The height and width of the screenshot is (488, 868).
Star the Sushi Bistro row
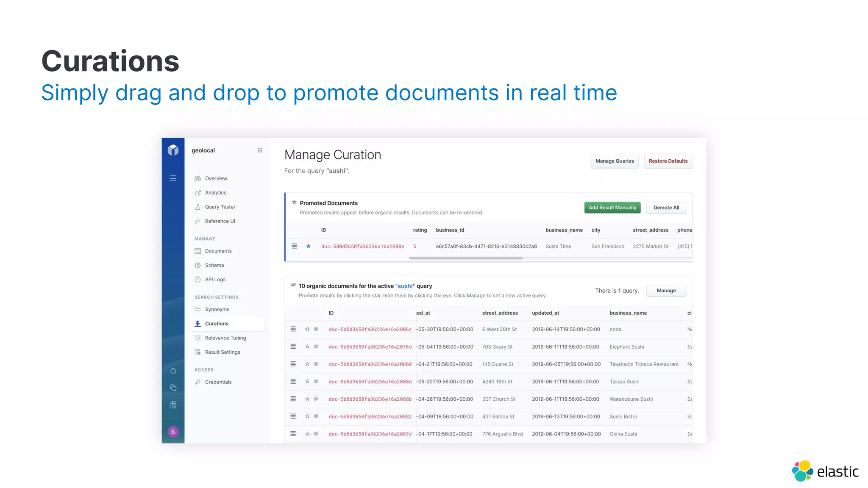[x=307, y=416]
